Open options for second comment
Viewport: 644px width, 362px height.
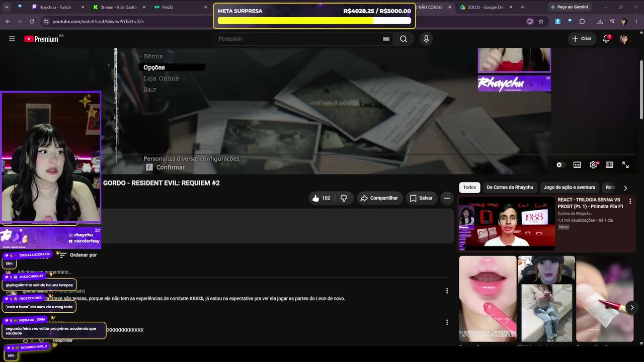click(x=447, y=322)
